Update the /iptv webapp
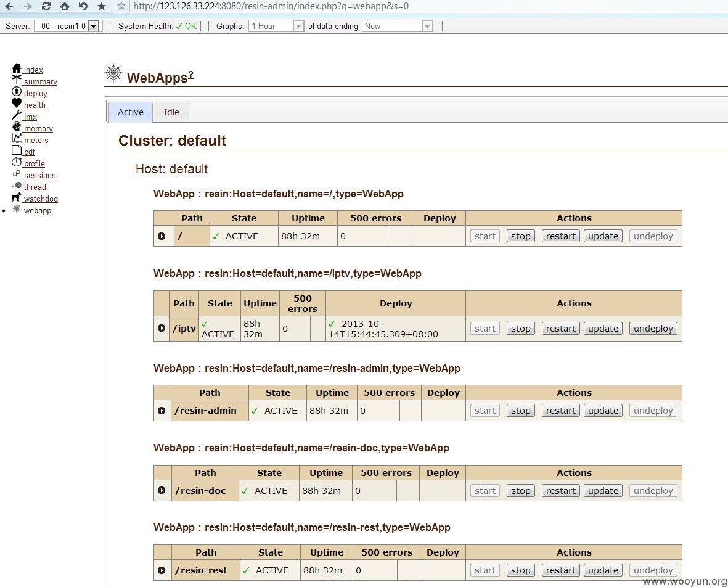This screenshot has width=728, height=587. coord(603,328)
